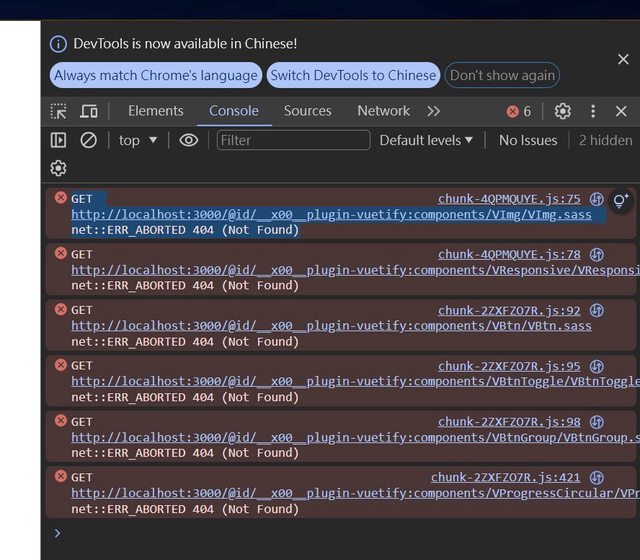Click error icon on VResponsive row

pos(61,253)
